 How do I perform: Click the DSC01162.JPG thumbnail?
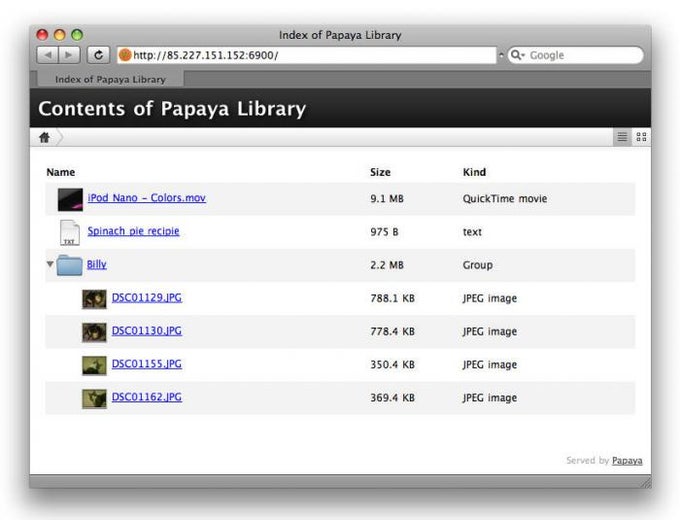click(x=94, y=399)
